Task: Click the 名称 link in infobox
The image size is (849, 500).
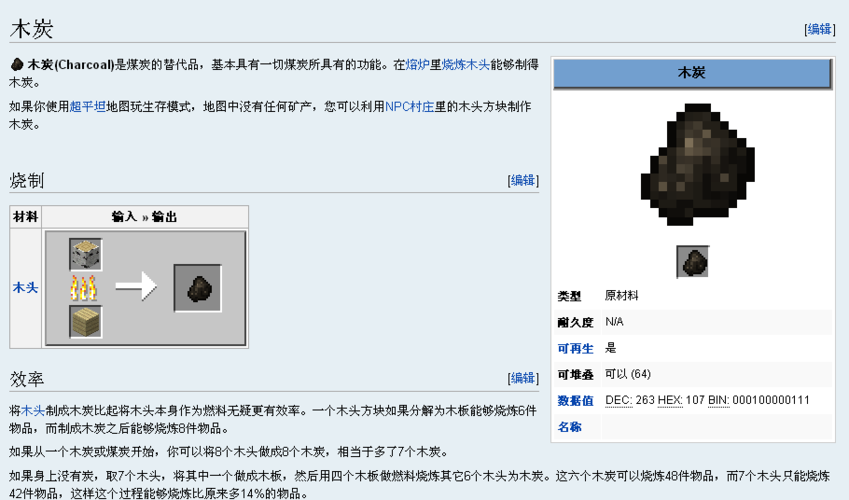Action: 569,426
